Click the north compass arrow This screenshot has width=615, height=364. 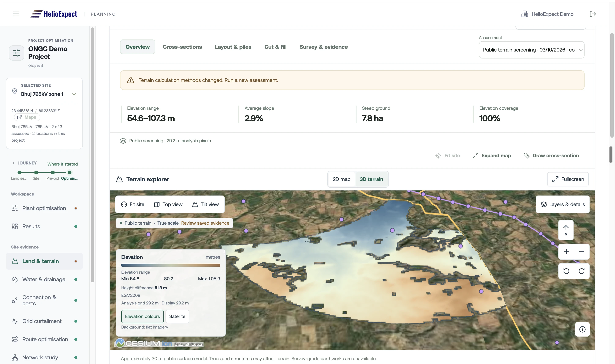tap(566, 230)
